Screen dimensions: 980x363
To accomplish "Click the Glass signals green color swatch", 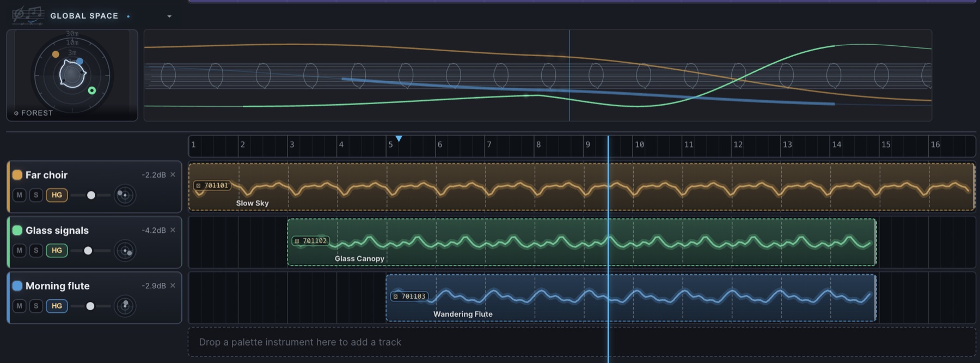I will coord(17,231).
